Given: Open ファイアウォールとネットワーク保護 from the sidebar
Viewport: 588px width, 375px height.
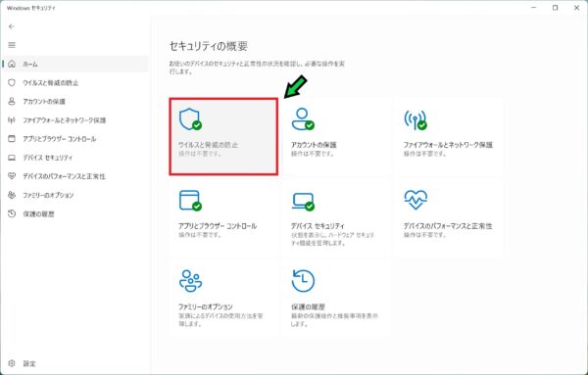Looking at the screenshot, I should 75,120.
